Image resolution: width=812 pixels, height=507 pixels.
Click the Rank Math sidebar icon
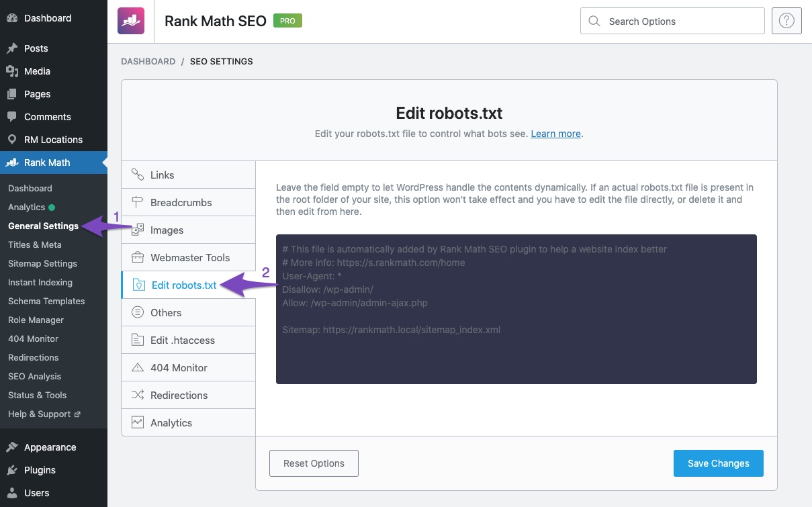pos(12,163)
